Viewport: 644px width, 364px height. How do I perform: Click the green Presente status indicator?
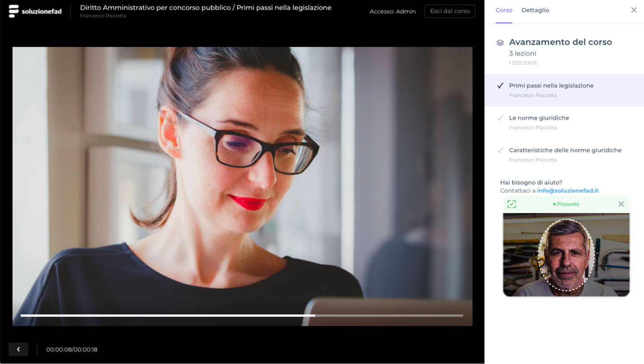566,204
